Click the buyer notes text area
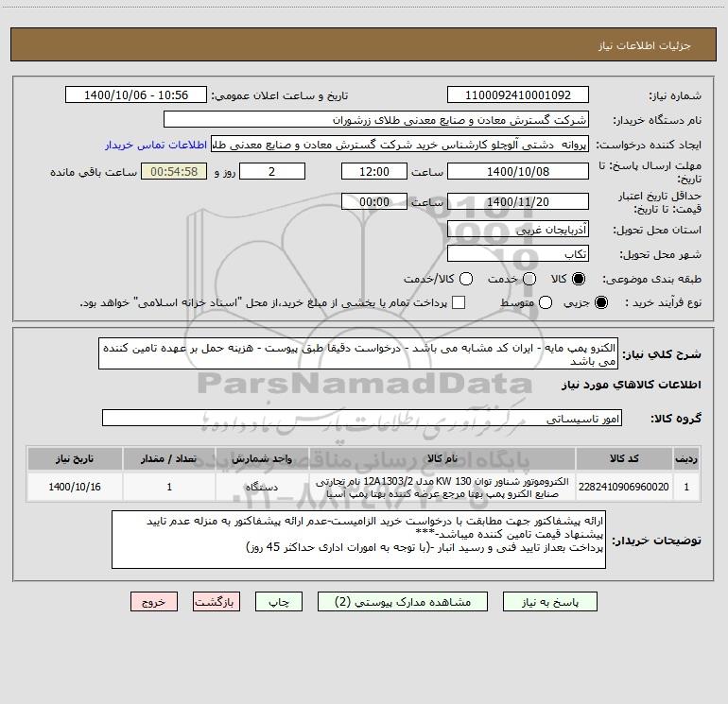 358,540
